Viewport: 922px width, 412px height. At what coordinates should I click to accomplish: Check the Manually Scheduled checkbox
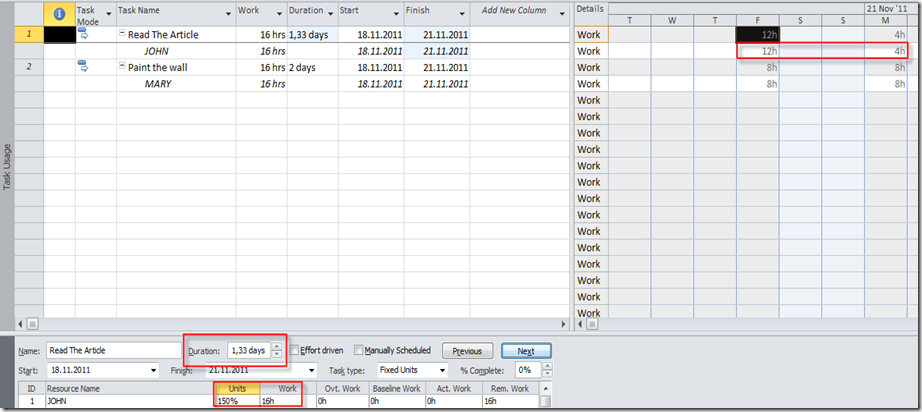[x=360, y=351]
